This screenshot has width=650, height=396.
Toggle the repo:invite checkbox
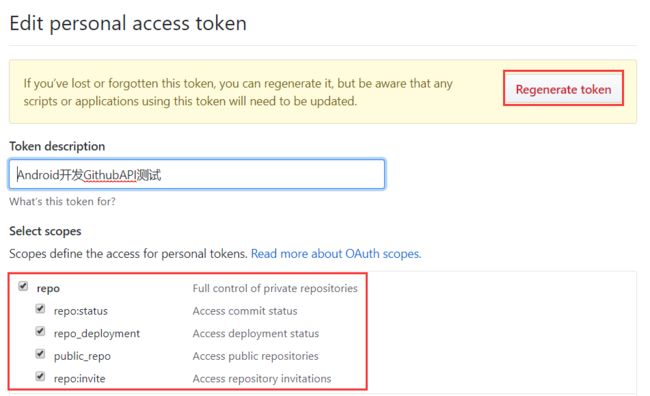coord(40,376)
